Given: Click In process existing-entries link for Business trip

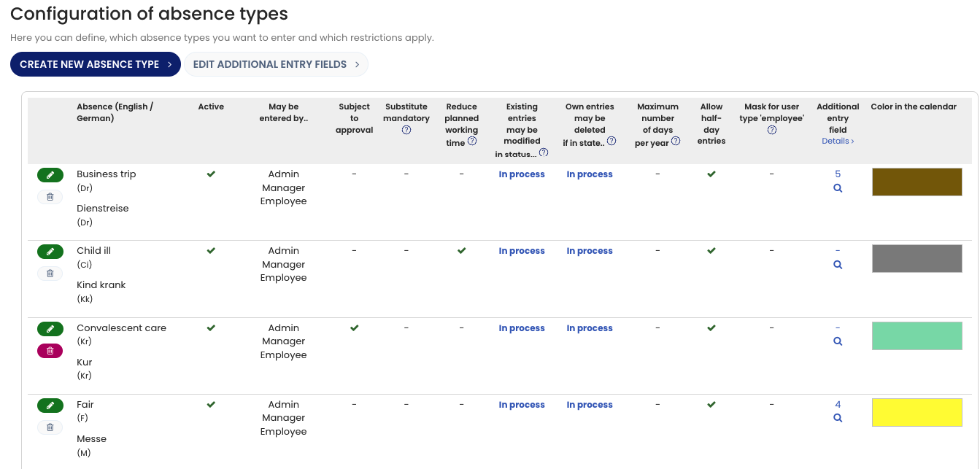Looking at the screenshot, I should 522,174.
